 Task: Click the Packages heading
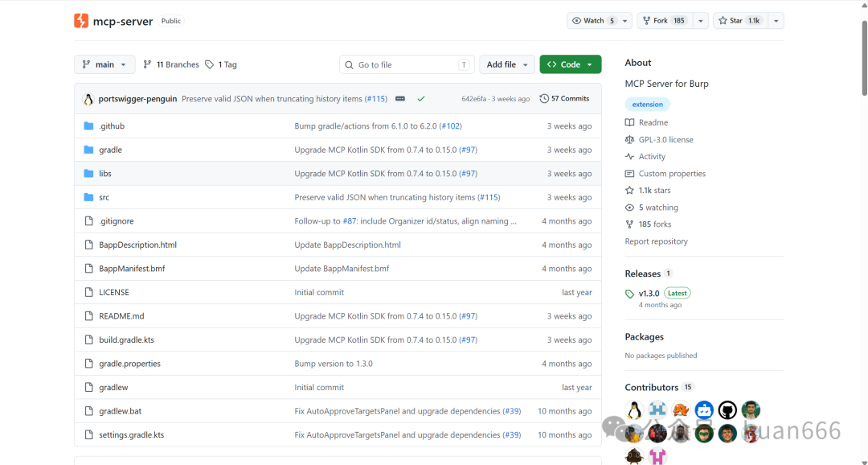644,337
